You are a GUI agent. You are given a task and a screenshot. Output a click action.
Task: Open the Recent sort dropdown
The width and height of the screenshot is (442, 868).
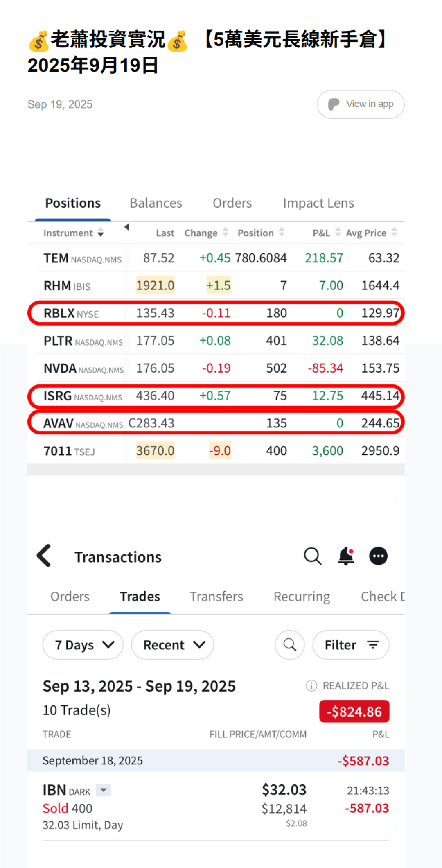[x=172, y=645]
